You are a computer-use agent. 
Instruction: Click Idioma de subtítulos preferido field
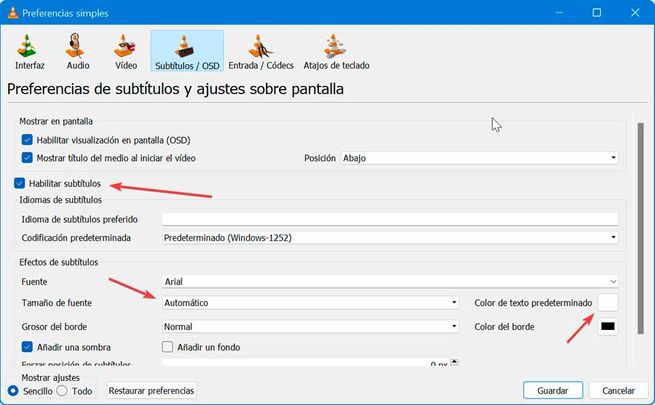coord(390,219)
